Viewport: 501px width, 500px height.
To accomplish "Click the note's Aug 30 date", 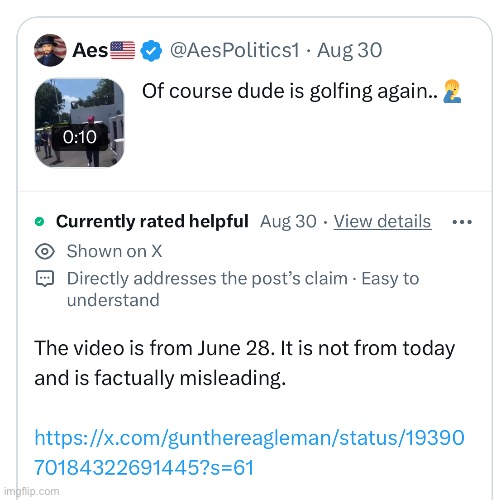I will click(288, 222).
